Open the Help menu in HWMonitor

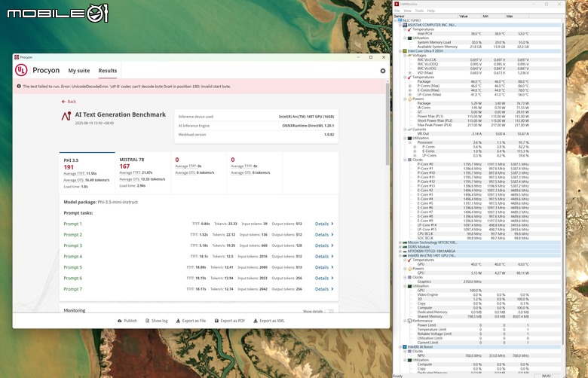coord(431,11)
